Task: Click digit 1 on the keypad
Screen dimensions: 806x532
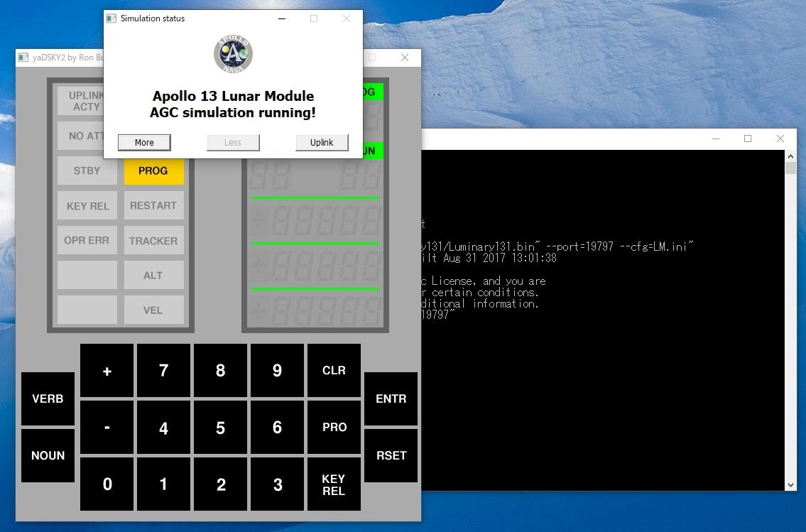Action: [163, 484]
